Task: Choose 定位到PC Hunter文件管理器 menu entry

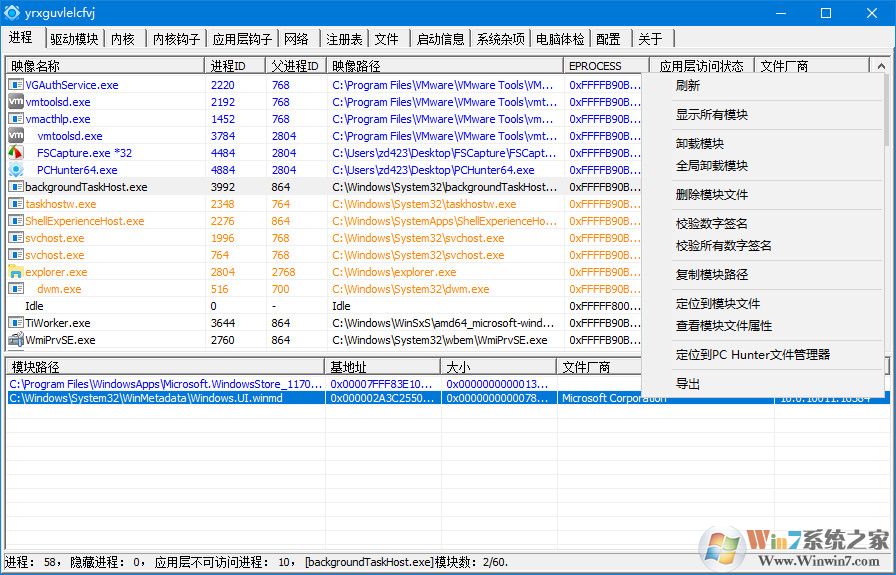Action: (x=752, y=355)
